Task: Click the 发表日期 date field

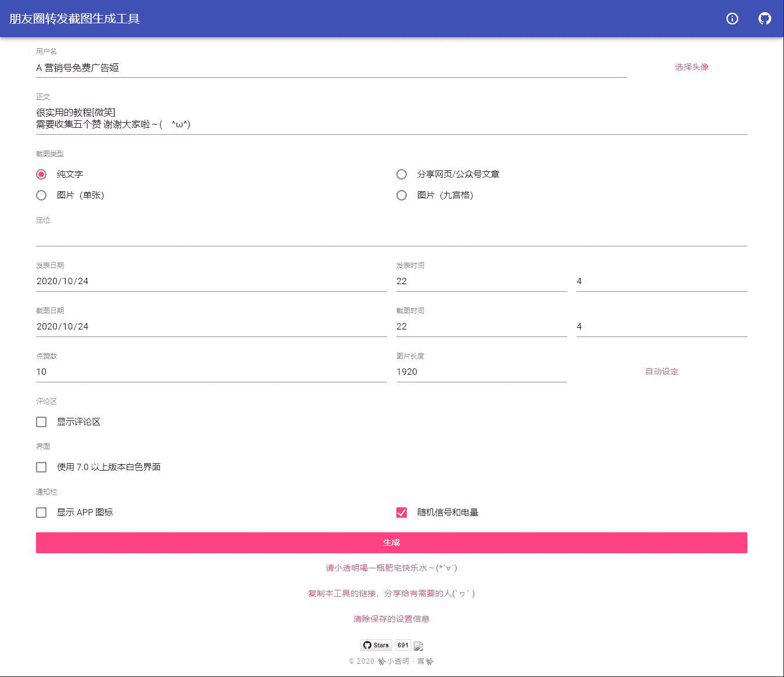Action: click(x=212, y=281)
